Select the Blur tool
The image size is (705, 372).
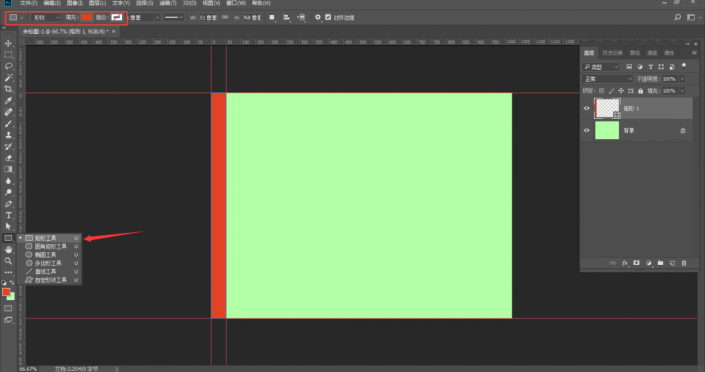8,181
